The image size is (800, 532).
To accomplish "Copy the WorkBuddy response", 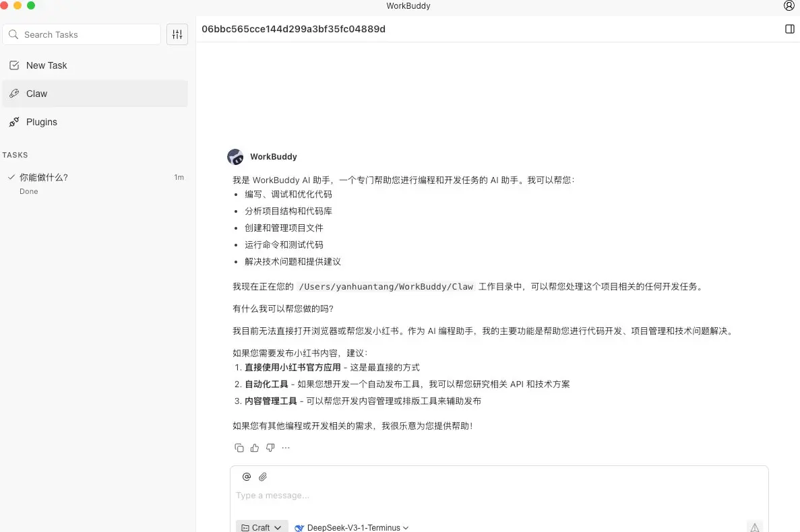I will click(x=239, y=448).
